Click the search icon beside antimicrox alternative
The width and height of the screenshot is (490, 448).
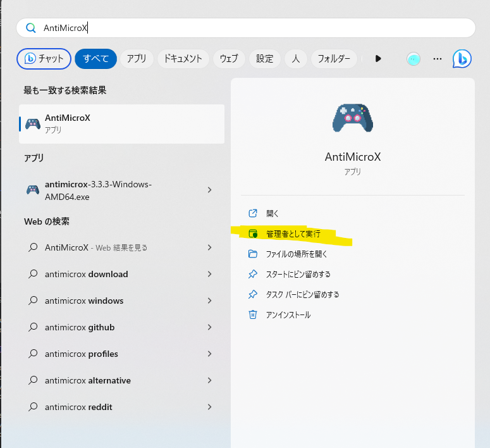pyautogui.click(x=33, y=380)
